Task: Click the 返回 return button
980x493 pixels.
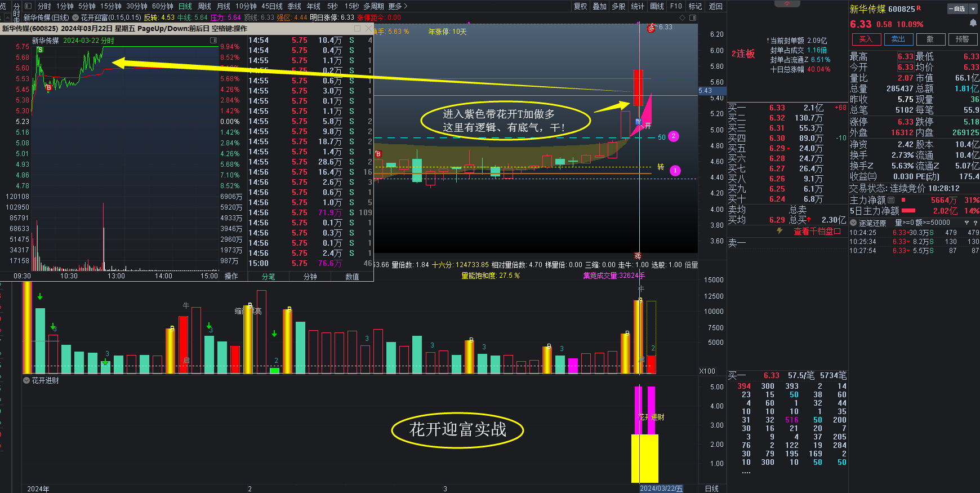Action: point(715,6)
